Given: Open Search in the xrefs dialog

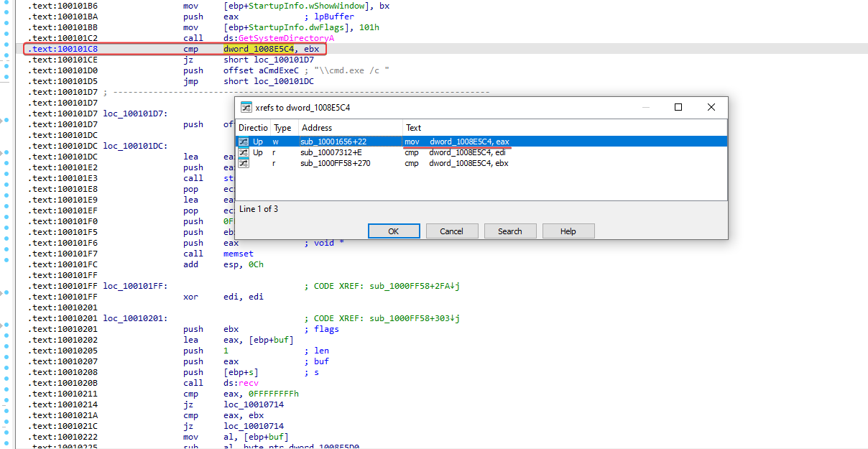Looking at the screenshot, I should (x=510, y=231).
